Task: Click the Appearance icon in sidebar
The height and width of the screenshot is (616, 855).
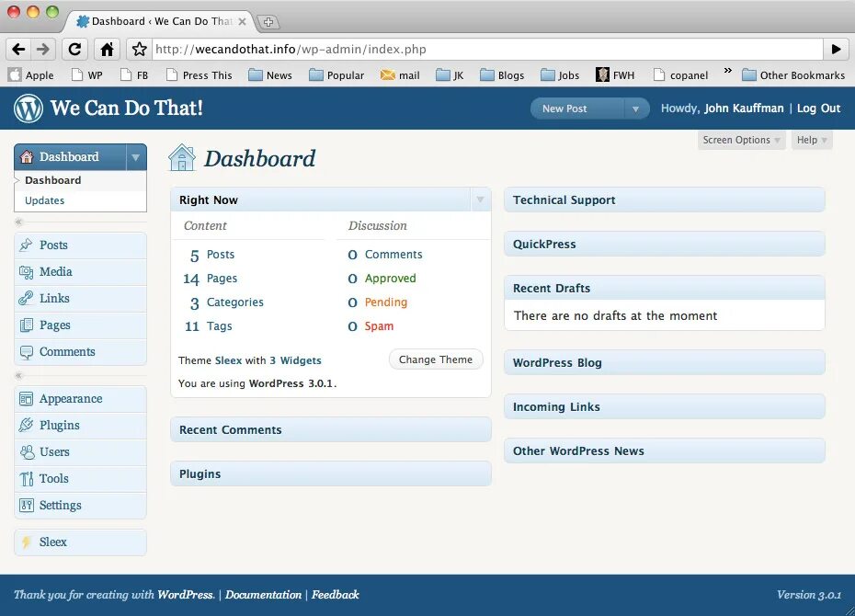Action: click(26, 399)
